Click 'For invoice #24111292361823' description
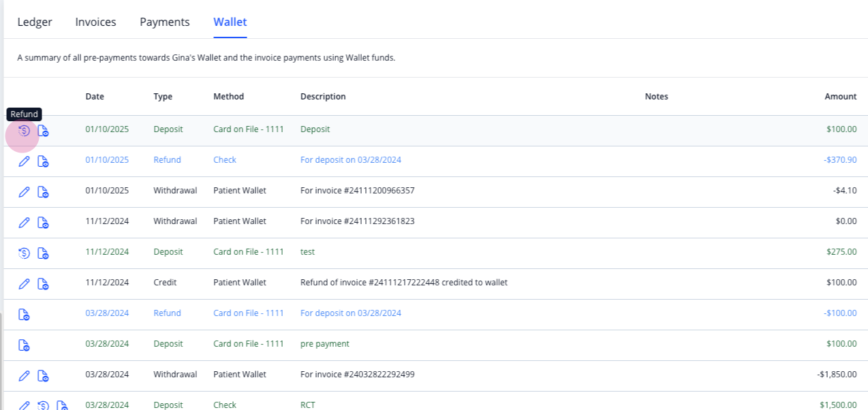The image size is (868, 410). [x=357, y=221]
